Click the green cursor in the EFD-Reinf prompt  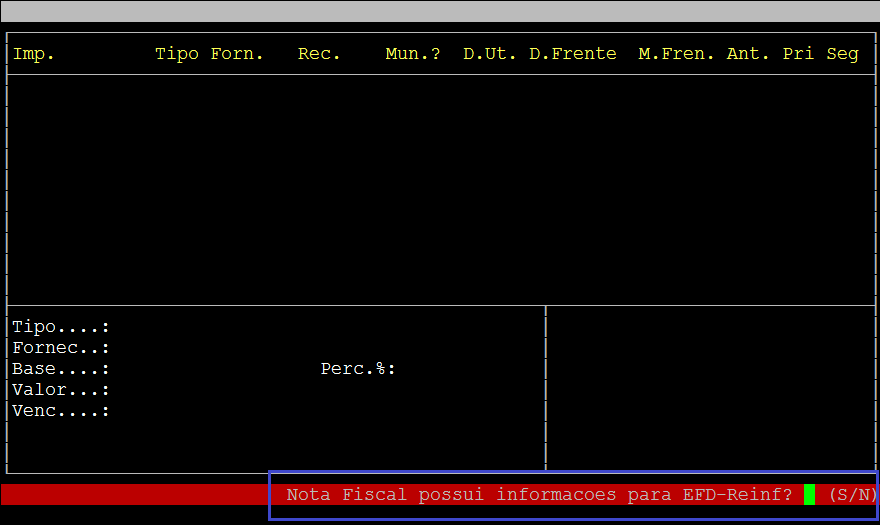(809, 494)
